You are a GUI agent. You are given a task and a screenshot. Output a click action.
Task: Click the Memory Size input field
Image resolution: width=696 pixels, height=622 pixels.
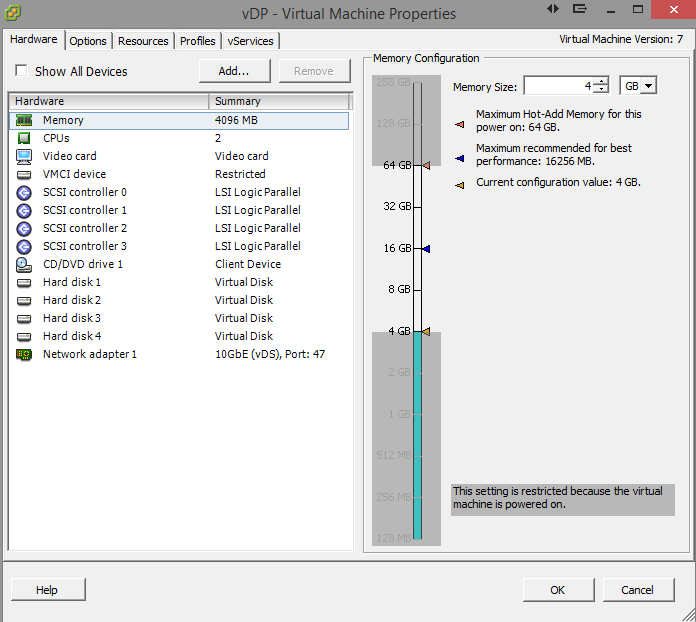(558, 87)
